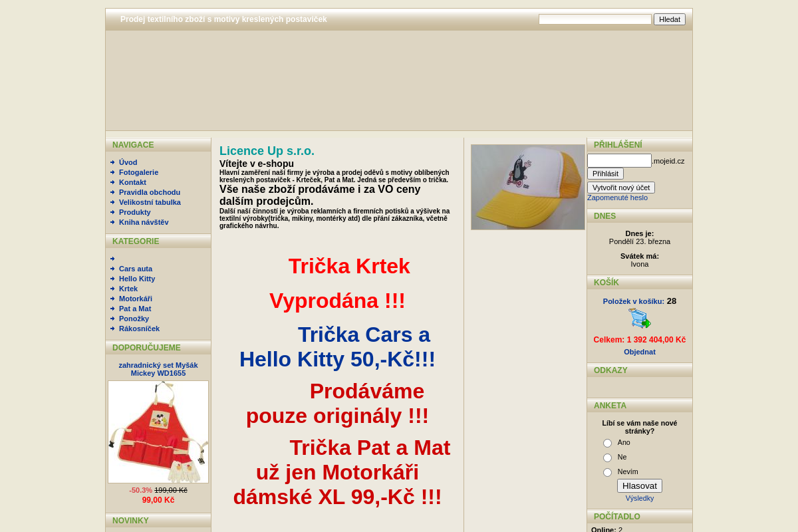Open Rákosníček category
Screen dimensions: 798x532
coord(139,329)
